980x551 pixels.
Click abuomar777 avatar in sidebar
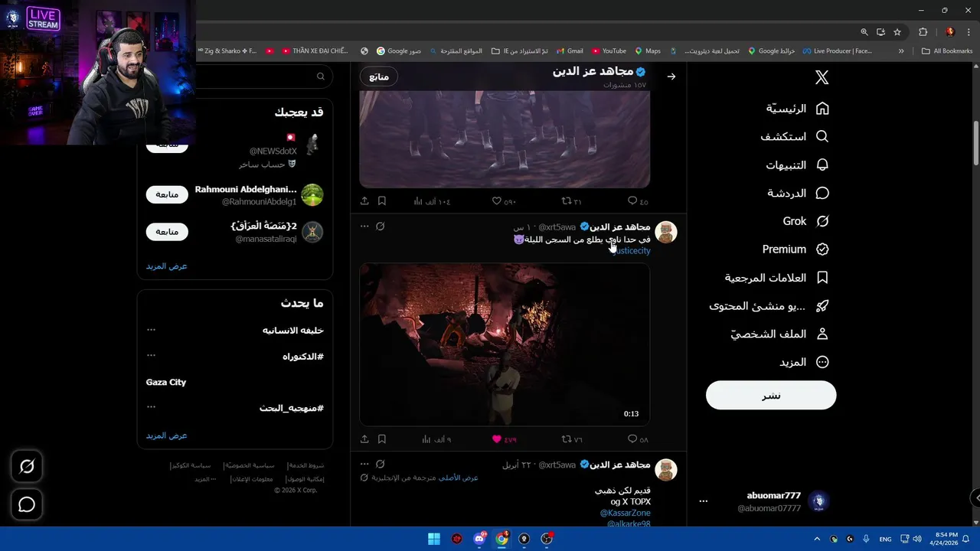tap(819, 502)
